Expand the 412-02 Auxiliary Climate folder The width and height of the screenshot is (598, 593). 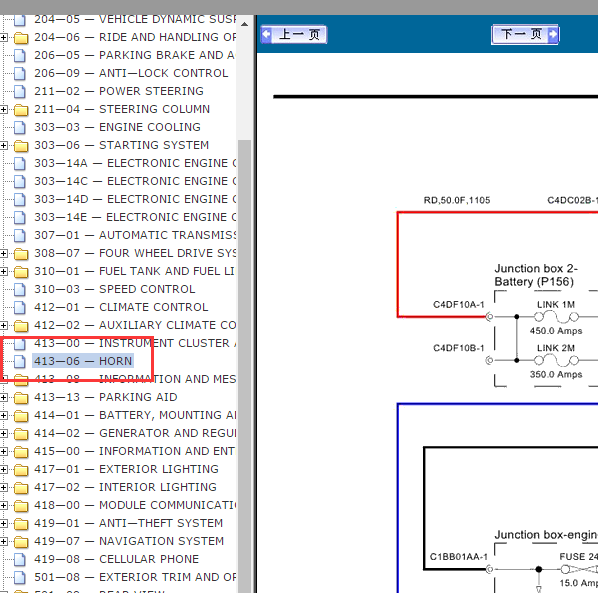[x=3, y=325]
